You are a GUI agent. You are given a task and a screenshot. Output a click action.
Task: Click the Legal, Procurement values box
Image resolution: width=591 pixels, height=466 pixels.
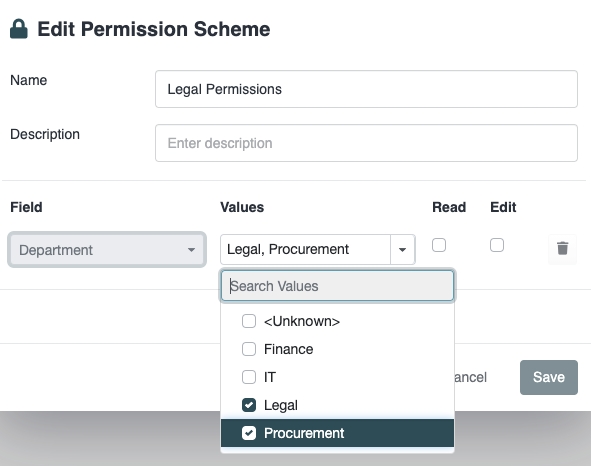coord(306,250)
